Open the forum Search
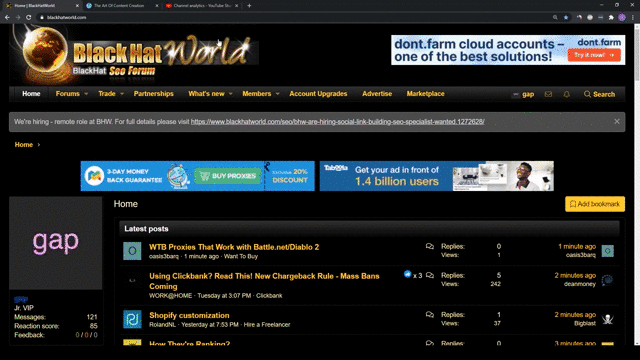This screenshot has width=640, height=360. pyautogui.click(x=599, y=94)
